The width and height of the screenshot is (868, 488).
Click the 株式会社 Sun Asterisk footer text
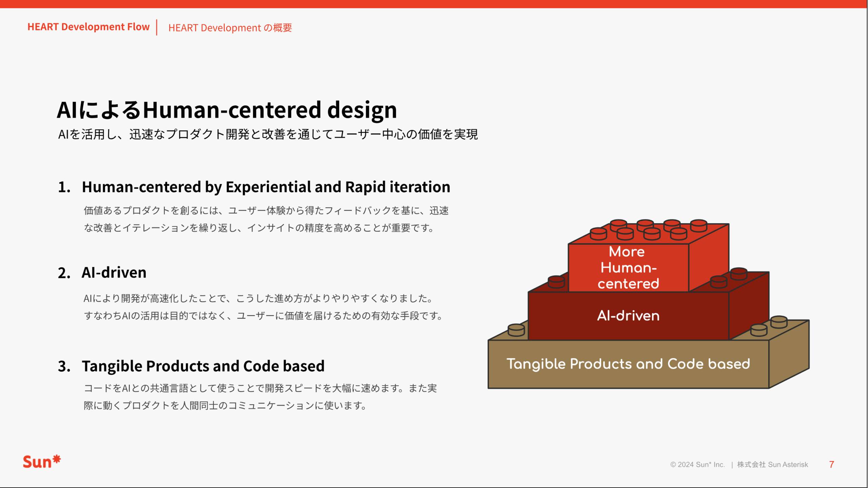(772, 465)
